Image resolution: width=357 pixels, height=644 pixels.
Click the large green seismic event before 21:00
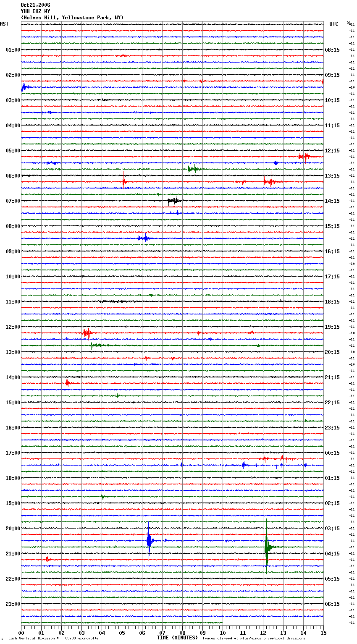tap(267, 547)
